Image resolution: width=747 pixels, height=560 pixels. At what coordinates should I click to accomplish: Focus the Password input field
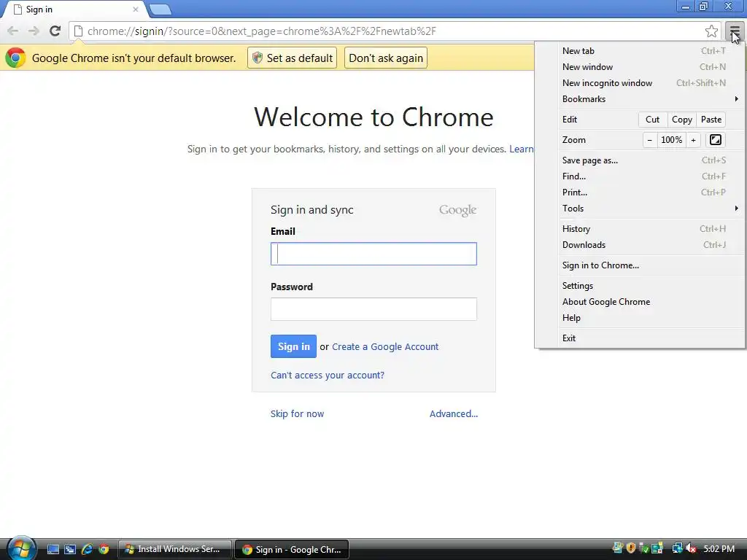click(373, 309)
